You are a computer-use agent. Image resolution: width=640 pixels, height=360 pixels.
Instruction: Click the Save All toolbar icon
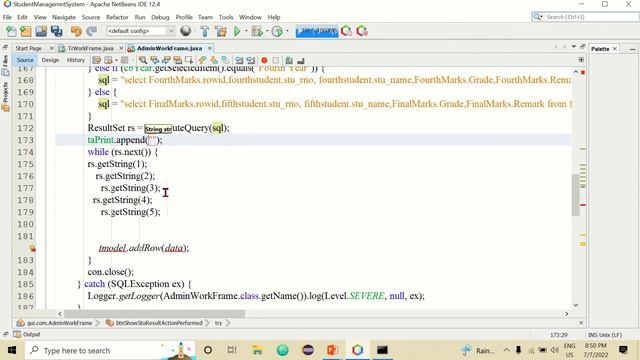[x=56, y=31]
